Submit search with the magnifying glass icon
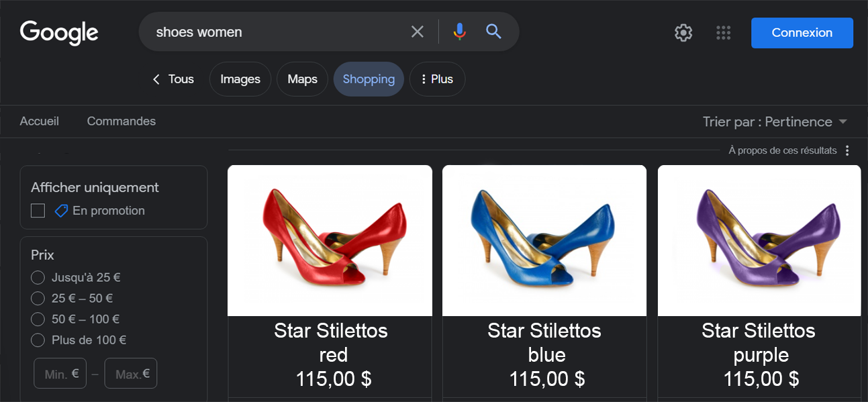Screen dimensions: 868x402 [494, 32]
